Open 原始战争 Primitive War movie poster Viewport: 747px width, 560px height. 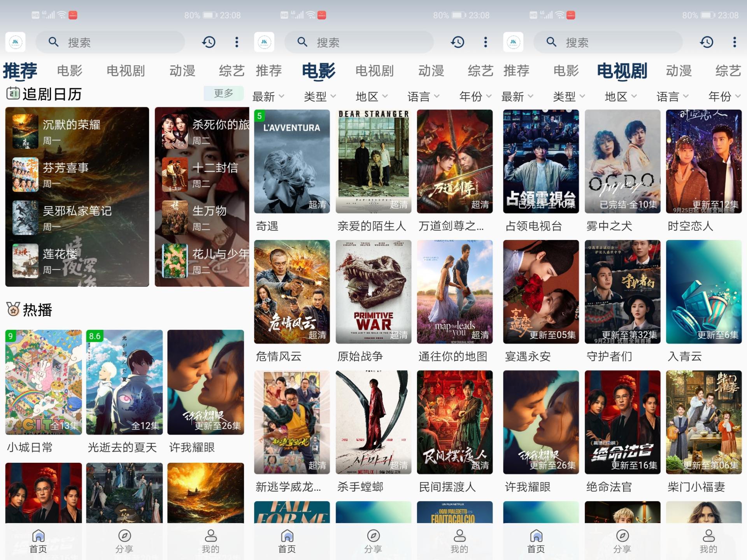pos(373,292)
